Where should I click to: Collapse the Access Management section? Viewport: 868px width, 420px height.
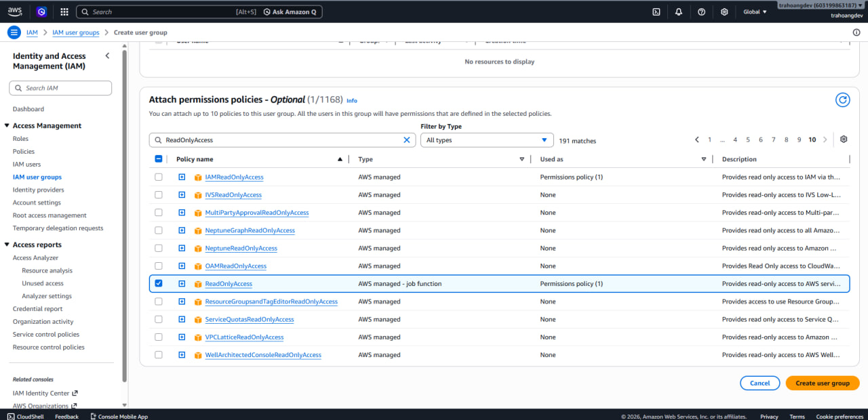click(7, 126)
